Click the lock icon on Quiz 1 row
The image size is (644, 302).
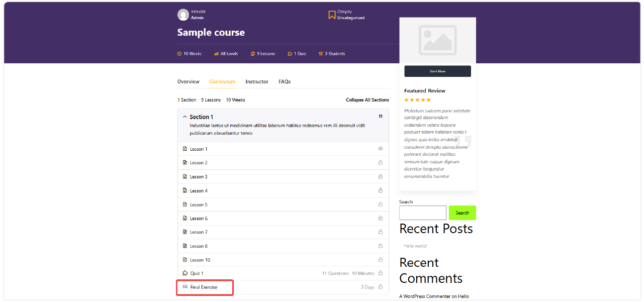pyautogui.click(x=380, y=273)
